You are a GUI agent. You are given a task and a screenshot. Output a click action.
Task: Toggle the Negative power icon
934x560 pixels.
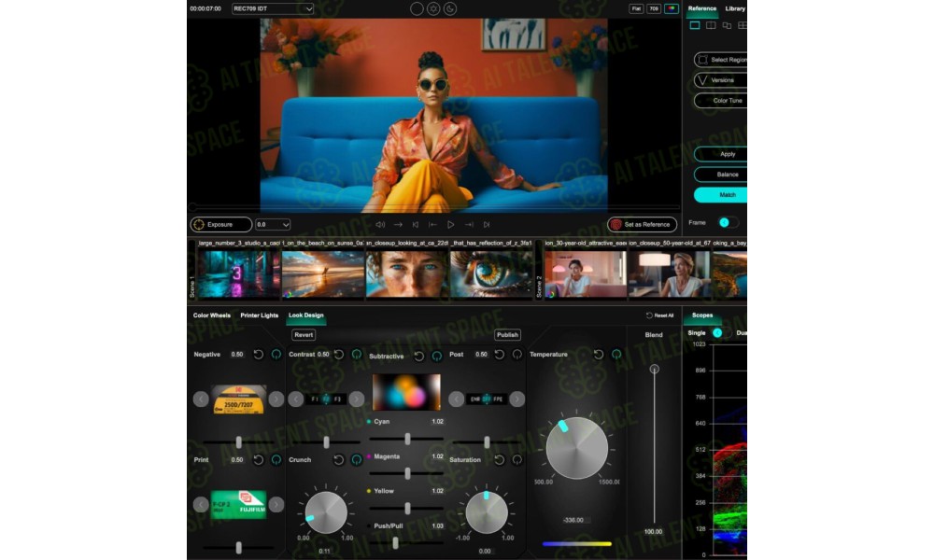[276, 354]
